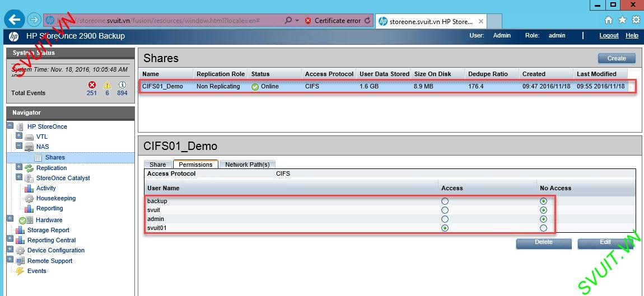Open the browser Tools gear icon
This screenshot has height=296, width=644.
tap(636, 20)
